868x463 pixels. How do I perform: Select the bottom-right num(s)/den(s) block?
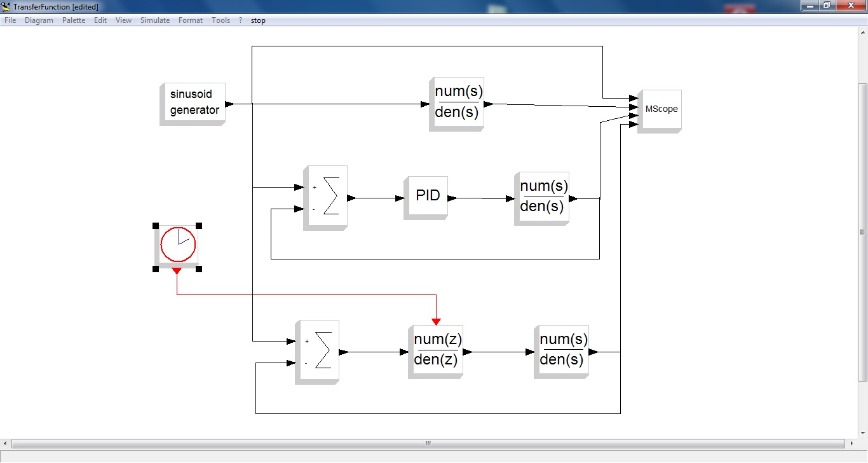click(563, 350)
